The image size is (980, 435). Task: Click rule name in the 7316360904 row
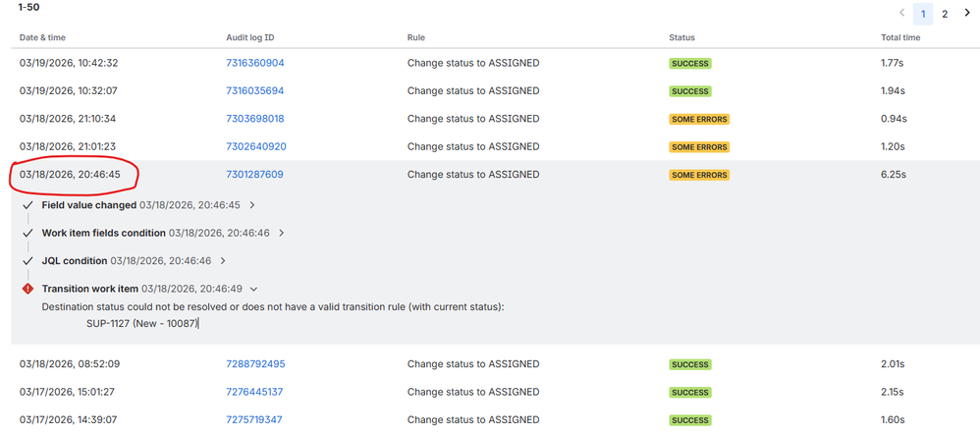point(473,63)
